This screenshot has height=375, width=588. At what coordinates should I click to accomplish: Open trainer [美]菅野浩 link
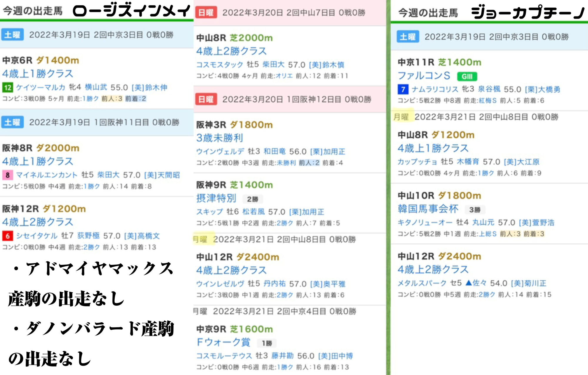[x=537, y=222]
